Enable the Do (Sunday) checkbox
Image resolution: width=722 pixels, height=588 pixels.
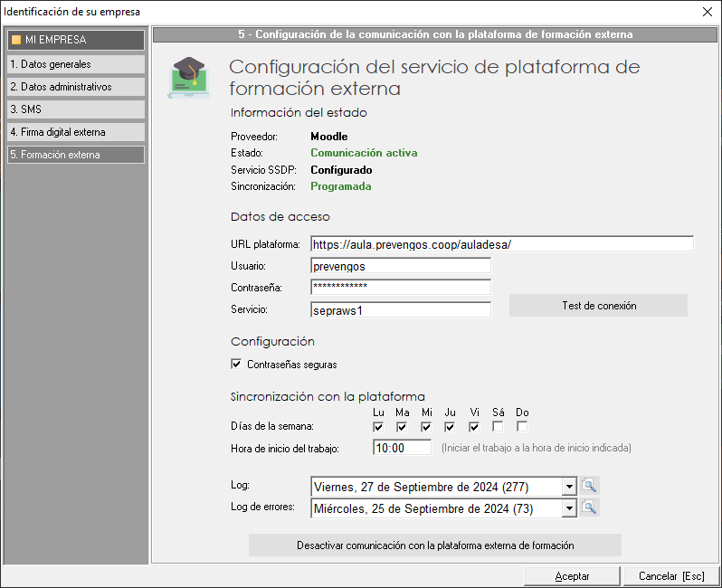click(x=522, y=427)
